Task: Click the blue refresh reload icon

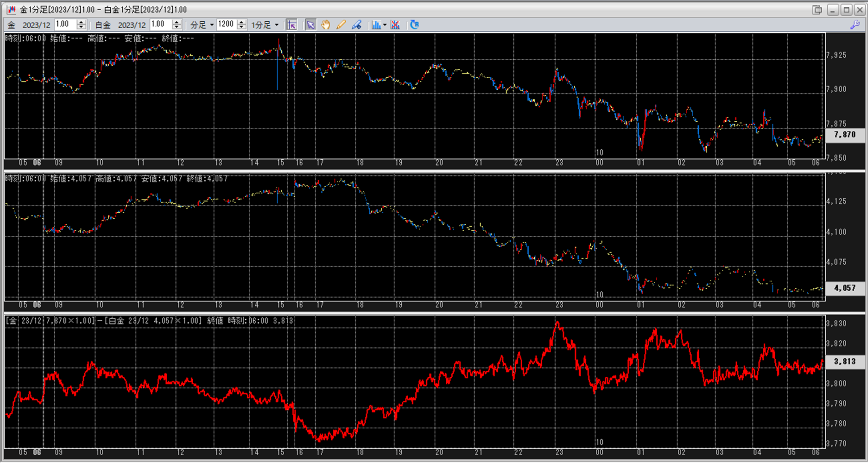Action: tap(414, 25)
